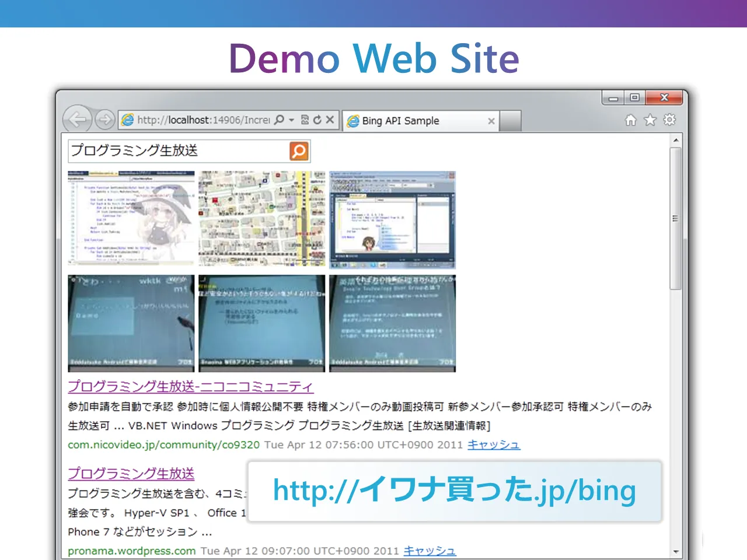Image resolution: width=747 pixels, height=560 pixels.
Task: Click the scrollbar up arrow
Action: [676, 140]
